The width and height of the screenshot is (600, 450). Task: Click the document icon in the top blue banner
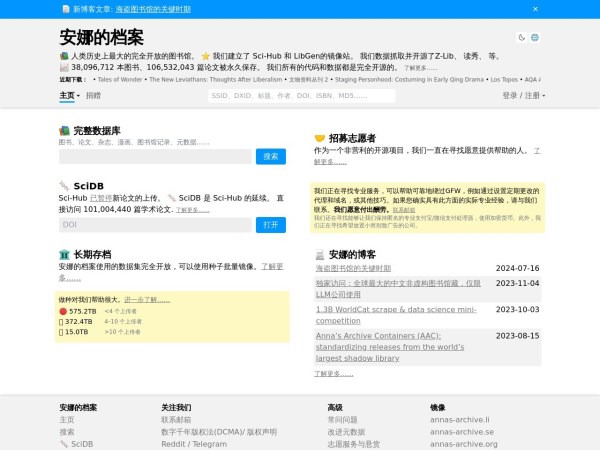[64, 7]
